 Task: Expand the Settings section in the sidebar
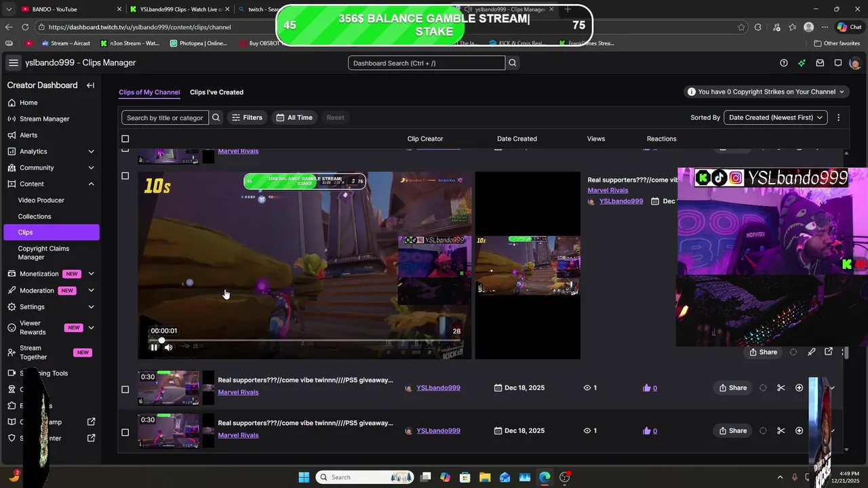(91, 307)
